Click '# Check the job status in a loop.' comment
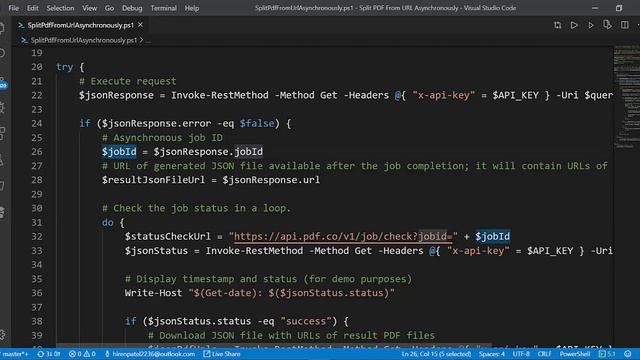Screen dimensions: 640x360 196,208
